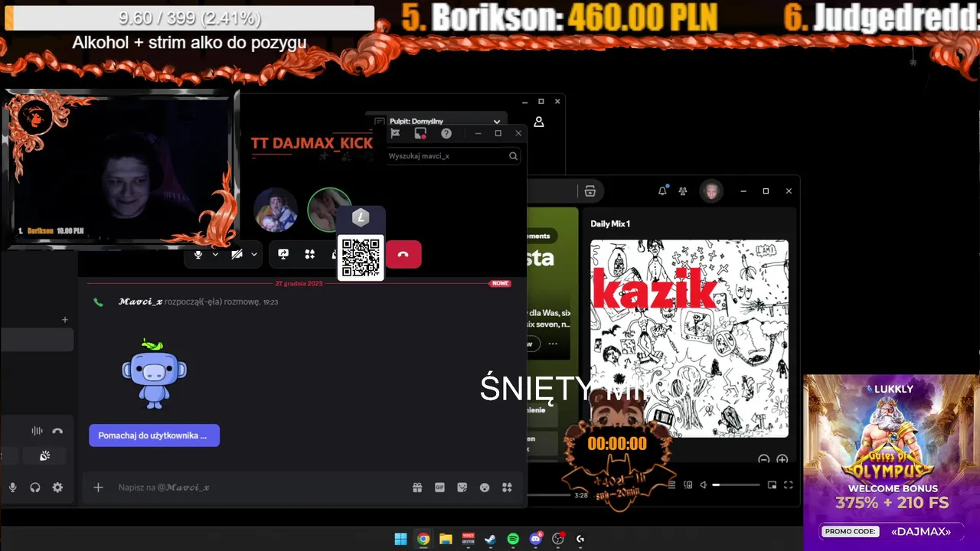Viewport: 980px width, 551px height.
Task: Click the Pomachaj do użytkownika wave button
Action: [154, 435]
